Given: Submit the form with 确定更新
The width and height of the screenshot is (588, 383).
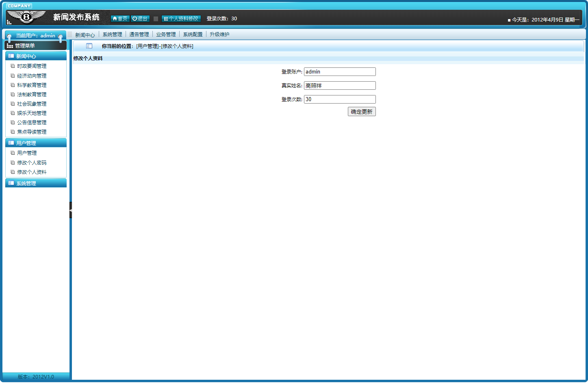Looking at the screenshot, I should point(362,112).
